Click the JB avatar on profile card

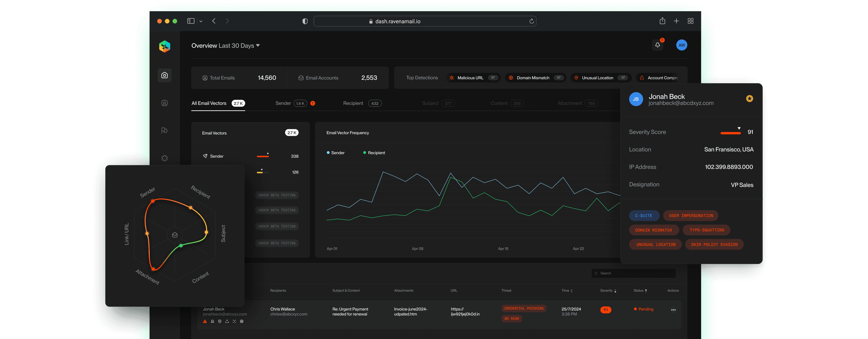pyautogui.click(x=636, y=99)
